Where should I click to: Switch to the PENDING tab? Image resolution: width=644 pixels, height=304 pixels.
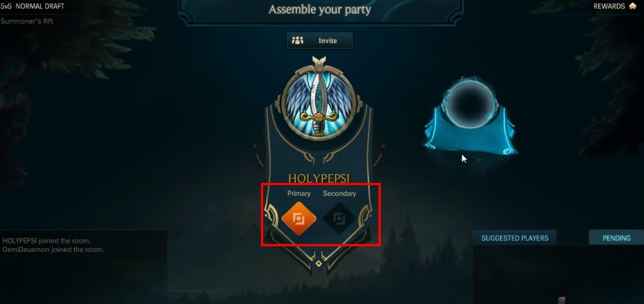(x=617, y=238)
